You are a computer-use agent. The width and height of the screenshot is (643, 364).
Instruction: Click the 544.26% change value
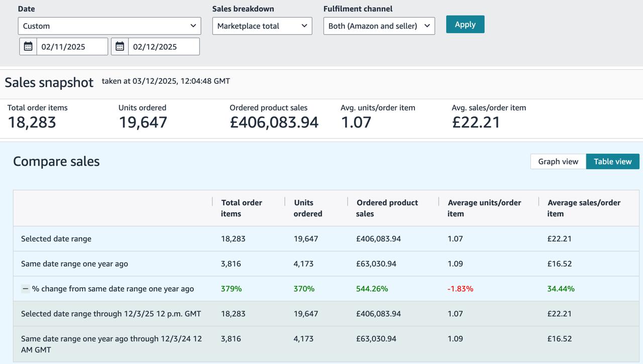point(372,289)
